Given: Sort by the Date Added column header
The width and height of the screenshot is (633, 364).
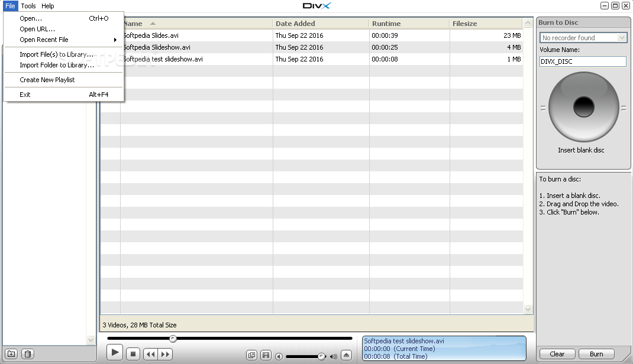Looking at the screenshot, I should 321,24.
